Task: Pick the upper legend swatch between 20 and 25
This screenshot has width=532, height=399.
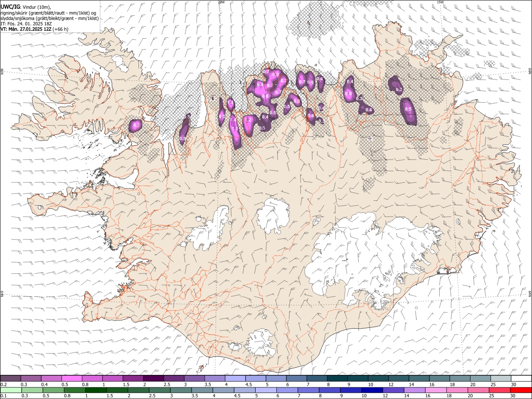Action: pyautogui.click(x=480, y=379)
